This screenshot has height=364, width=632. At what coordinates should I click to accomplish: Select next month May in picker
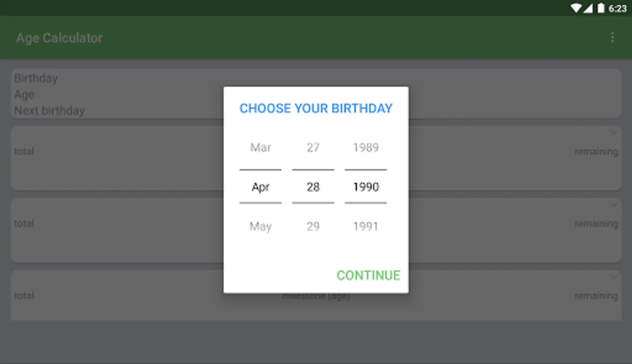[x=261, y=226]
